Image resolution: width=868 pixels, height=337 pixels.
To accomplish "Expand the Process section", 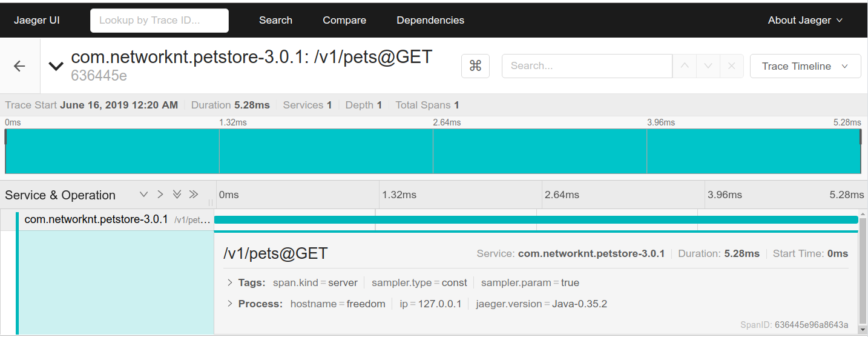I will pos(254,304).
